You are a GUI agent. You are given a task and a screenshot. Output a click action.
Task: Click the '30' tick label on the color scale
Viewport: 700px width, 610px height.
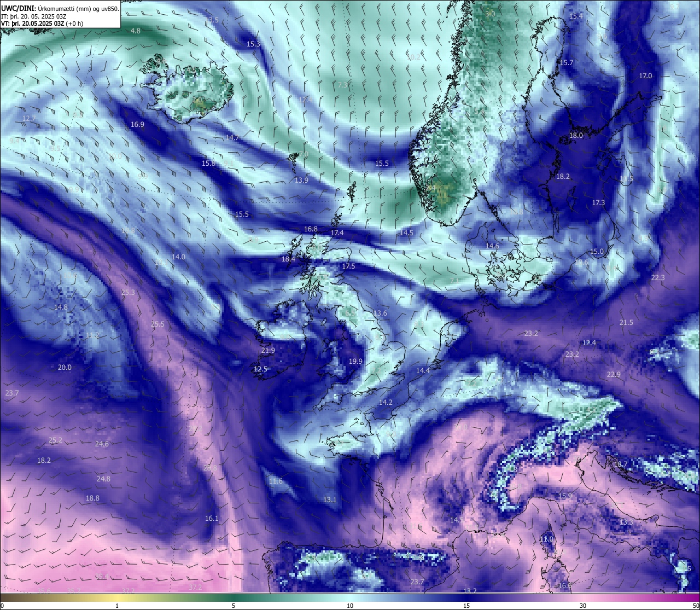click(x=583, y=606)
